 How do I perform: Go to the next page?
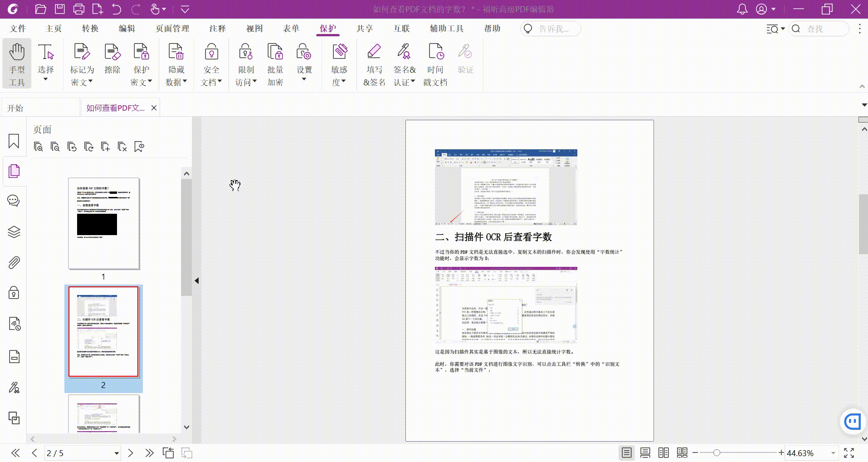131,453
